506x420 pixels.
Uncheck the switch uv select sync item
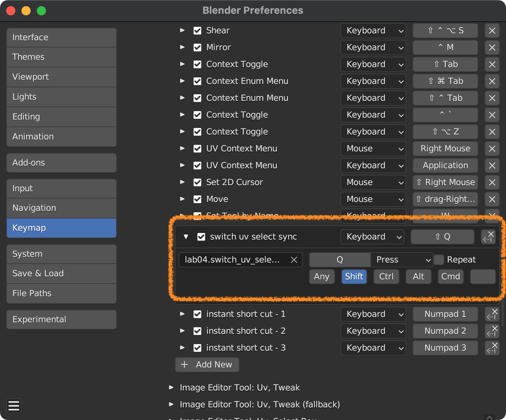pos(201,237)
